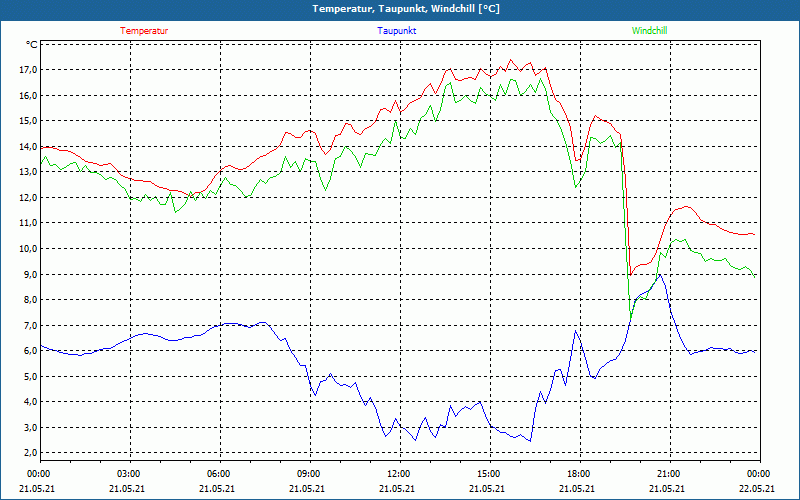Click the 8,0 y-axis value
The width and height of the screenshot is (800, 500).
31,300
